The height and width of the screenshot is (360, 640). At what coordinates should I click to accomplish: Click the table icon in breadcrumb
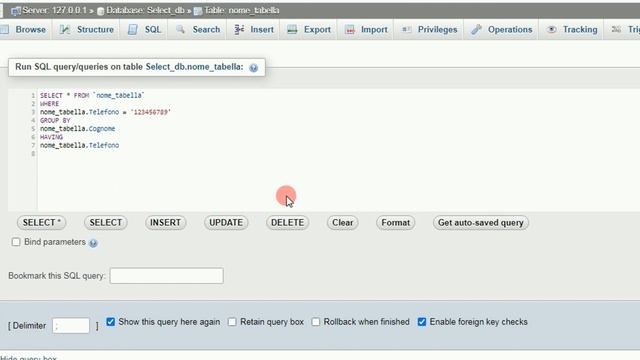pos(198,11)
